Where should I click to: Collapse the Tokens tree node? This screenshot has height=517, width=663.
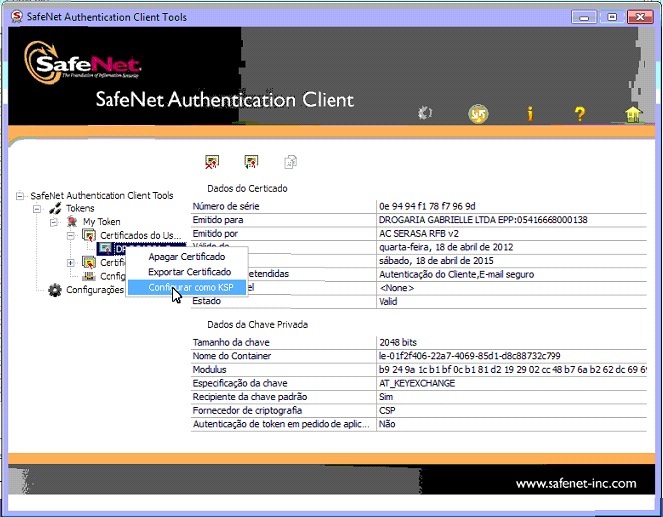point(38,209)
